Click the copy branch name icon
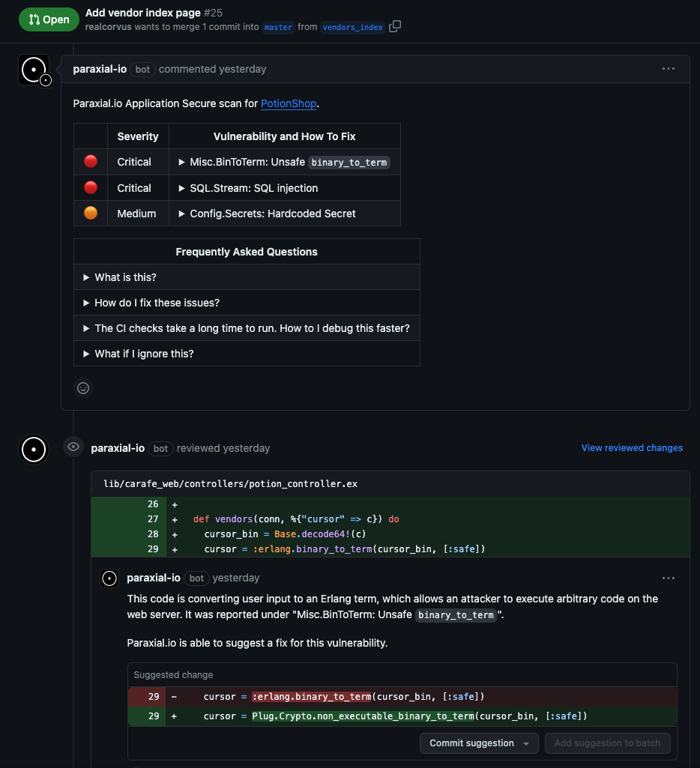The height and width of the screenshot is (768, 700). [394, 25]
